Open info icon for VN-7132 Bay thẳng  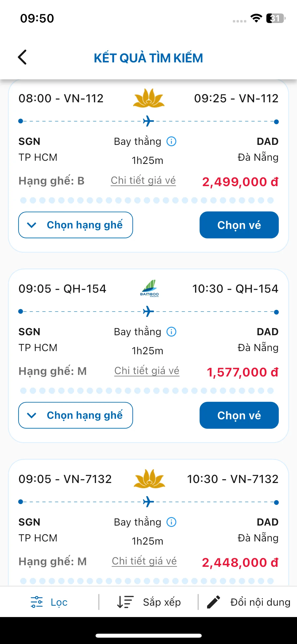[171, 522]
